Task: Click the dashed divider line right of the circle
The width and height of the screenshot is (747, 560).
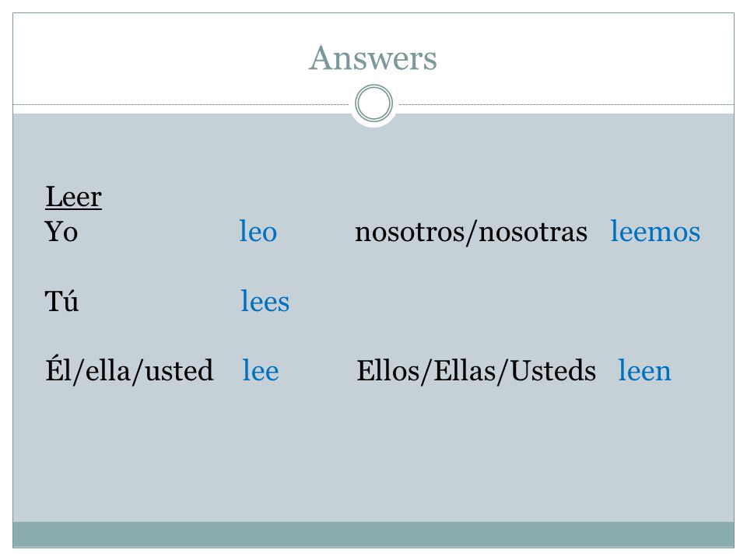Action: pos(566,104)
